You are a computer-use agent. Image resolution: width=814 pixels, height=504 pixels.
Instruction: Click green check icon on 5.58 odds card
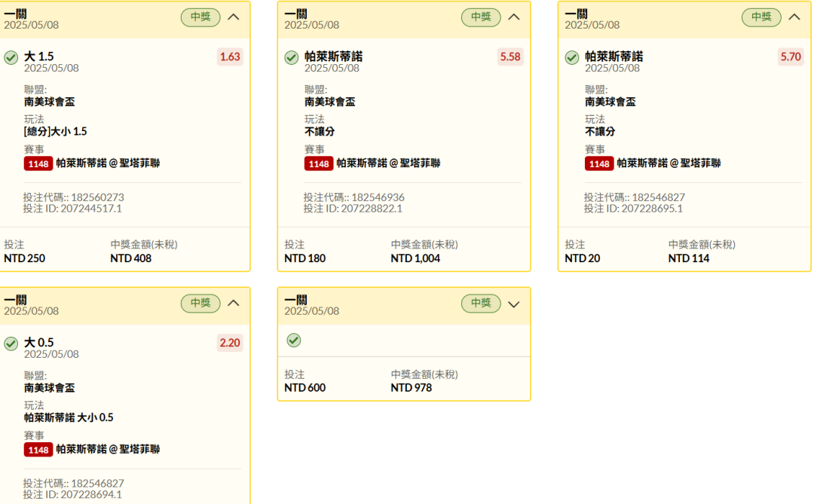click(x=291, y=57)
